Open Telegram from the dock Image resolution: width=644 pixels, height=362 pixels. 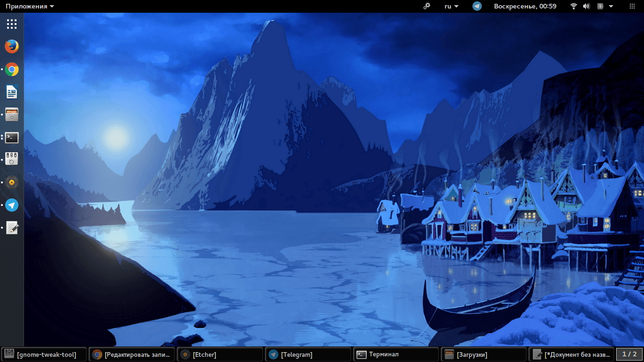pyautogui.click(x=12, y=205)
